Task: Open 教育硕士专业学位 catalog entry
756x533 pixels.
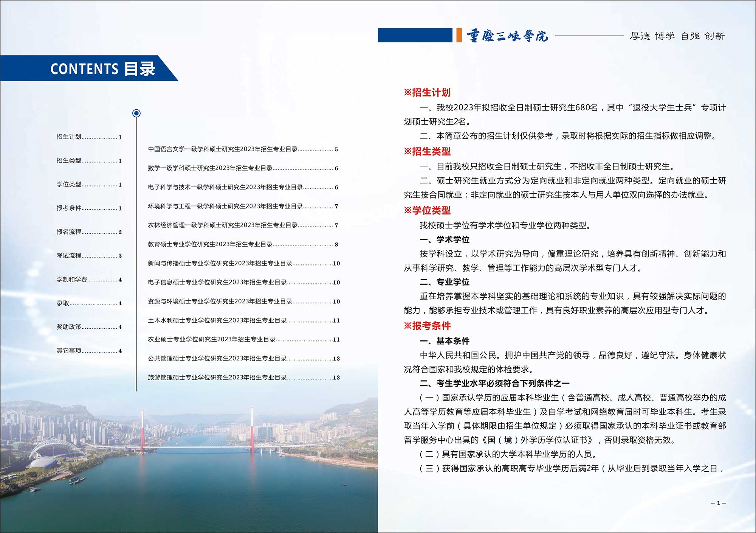Action: coord(243,244)
